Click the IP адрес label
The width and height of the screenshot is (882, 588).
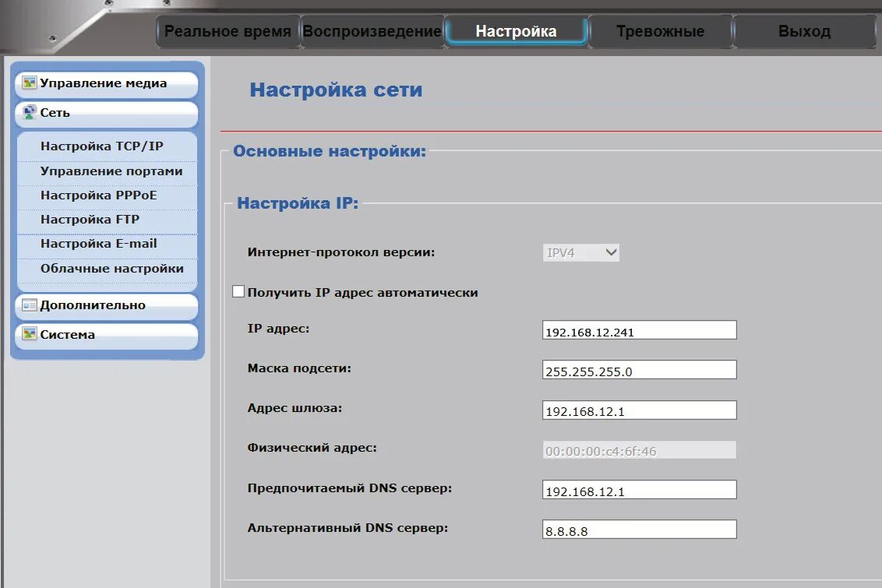278,329
